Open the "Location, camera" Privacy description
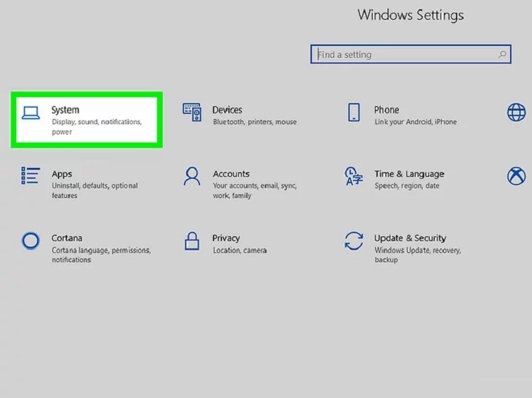532x398 pixels. [x=240, y=250]
